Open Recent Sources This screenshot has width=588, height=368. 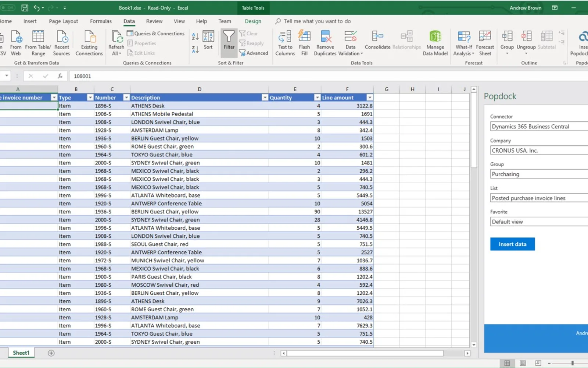click(61, 43)
